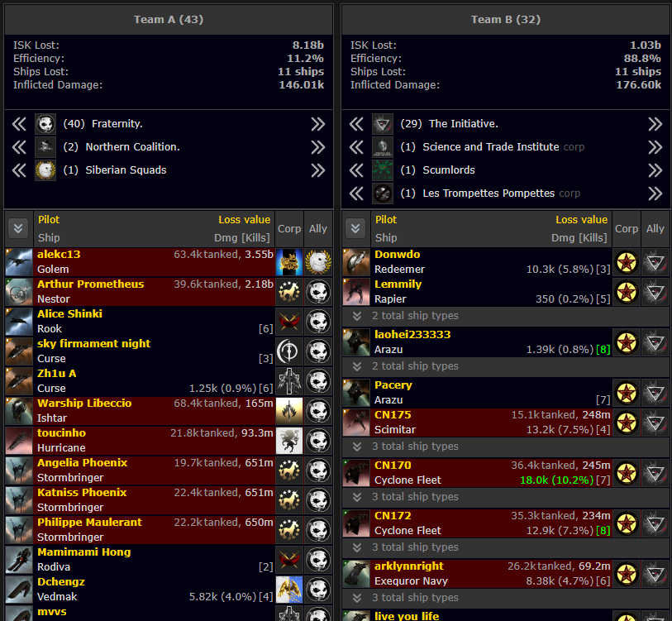
Task: Click corp logo in alekc13's row
Action: (288, 262)
